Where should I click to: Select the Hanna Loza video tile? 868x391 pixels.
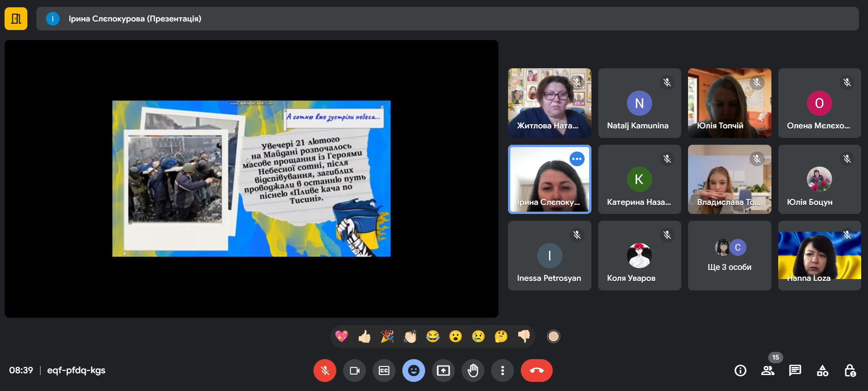(819, 256)
